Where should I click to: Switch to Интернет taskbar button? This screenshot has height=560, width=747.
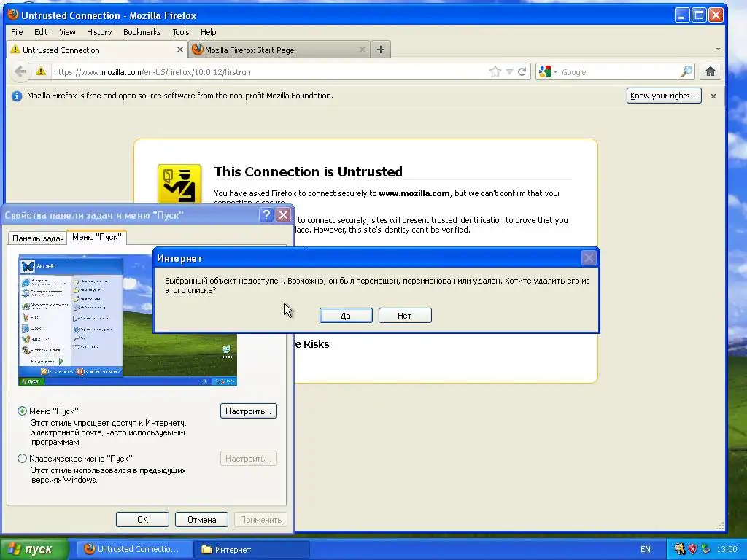[252, 549]
